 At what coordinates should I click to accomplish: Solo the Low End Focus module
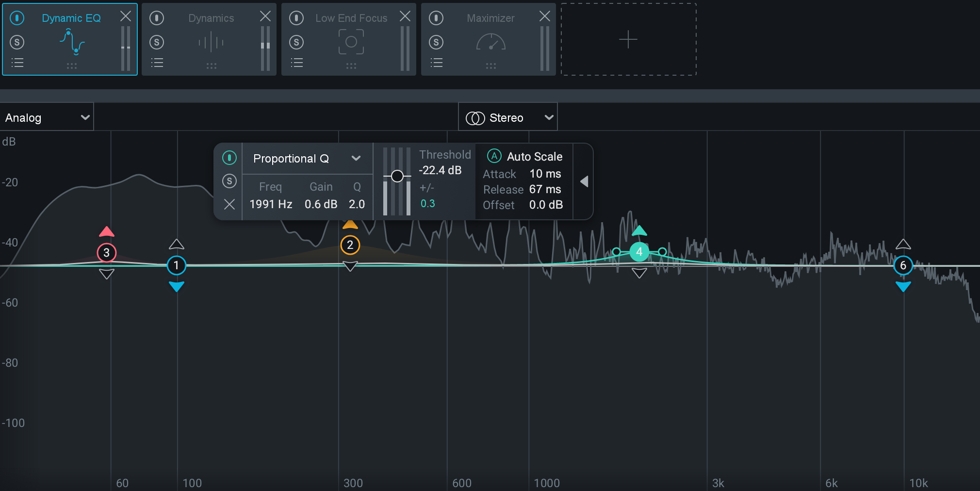pyautogui.click(x=296, y=42)
